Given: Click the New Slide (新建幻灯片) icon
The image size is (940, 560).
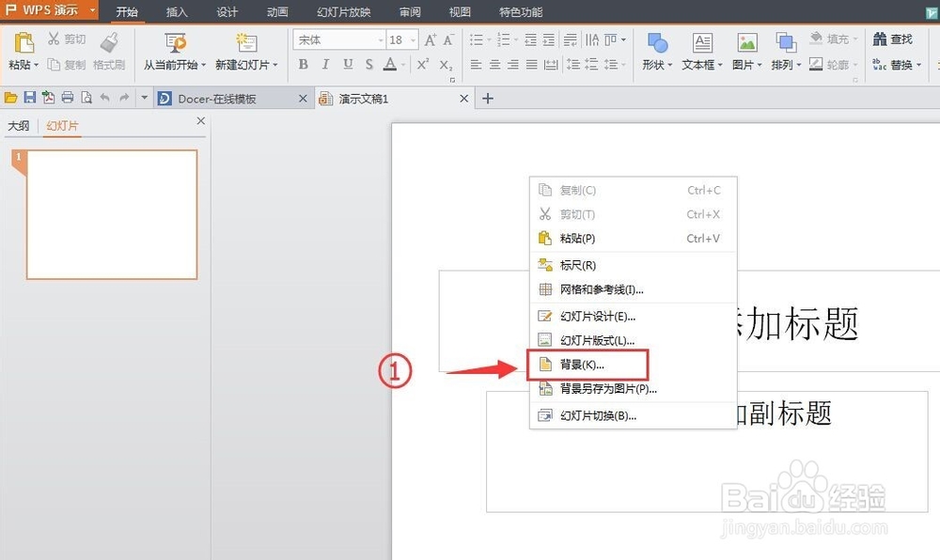Looking at the screenshot, I should 246,43.
